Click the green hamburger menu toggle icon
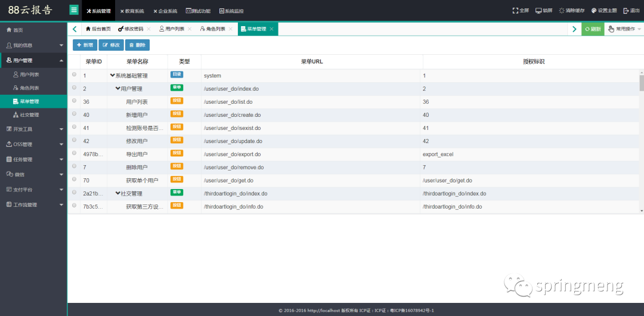 point(74,10)
